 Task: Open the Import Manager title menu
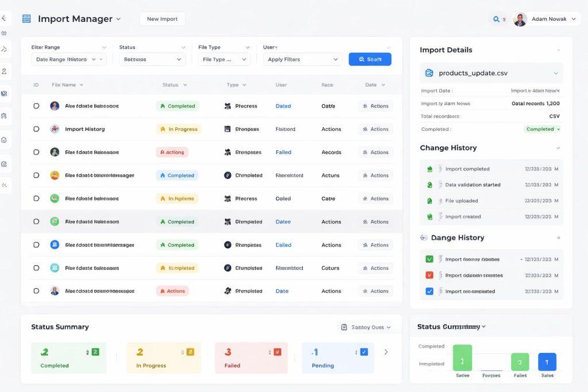pyautogui.click(x=118, y=19)
